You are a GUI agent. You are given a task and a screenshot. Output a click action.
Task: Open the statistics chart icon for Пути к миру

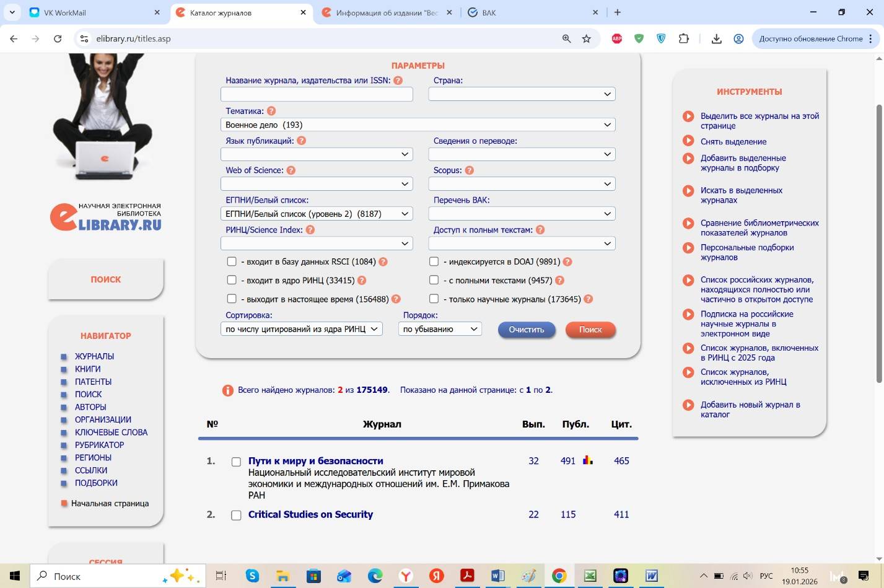pos(588,460)
